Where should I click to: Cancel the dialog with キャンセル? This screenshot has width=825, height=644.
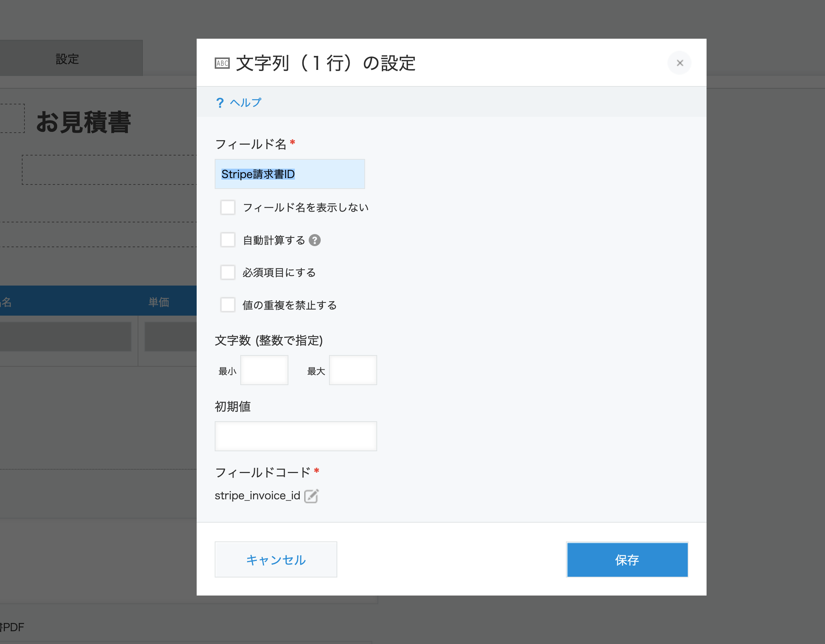coord(276,560)
